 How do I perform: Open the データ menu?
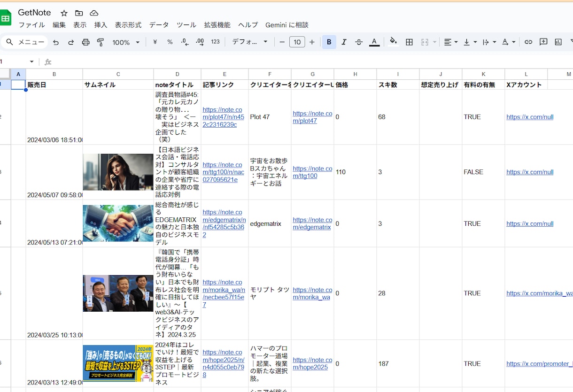(x=159, y=25)
